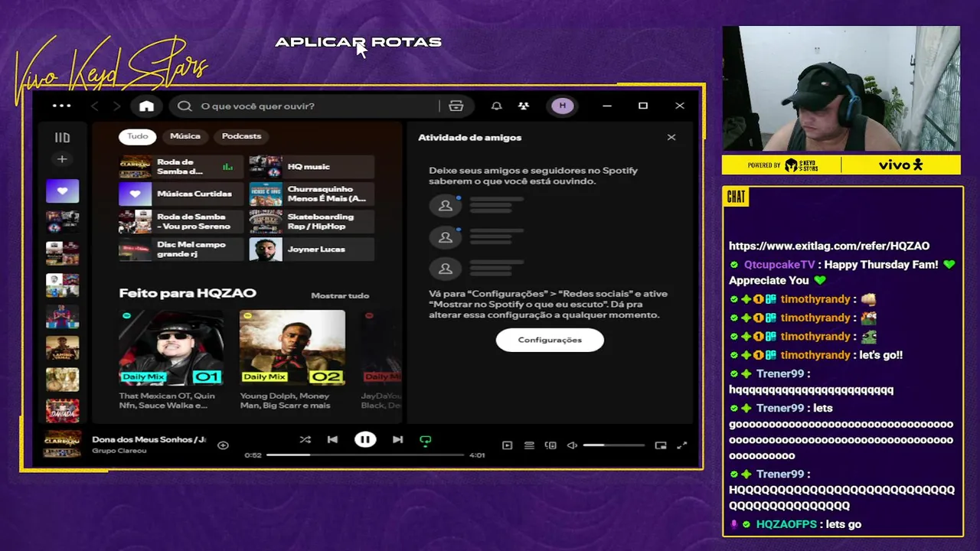This screenshot has width=980, height=551.
Task: Click the 'O que você quer ouvir?' search field
Action: tap(306, 106)
